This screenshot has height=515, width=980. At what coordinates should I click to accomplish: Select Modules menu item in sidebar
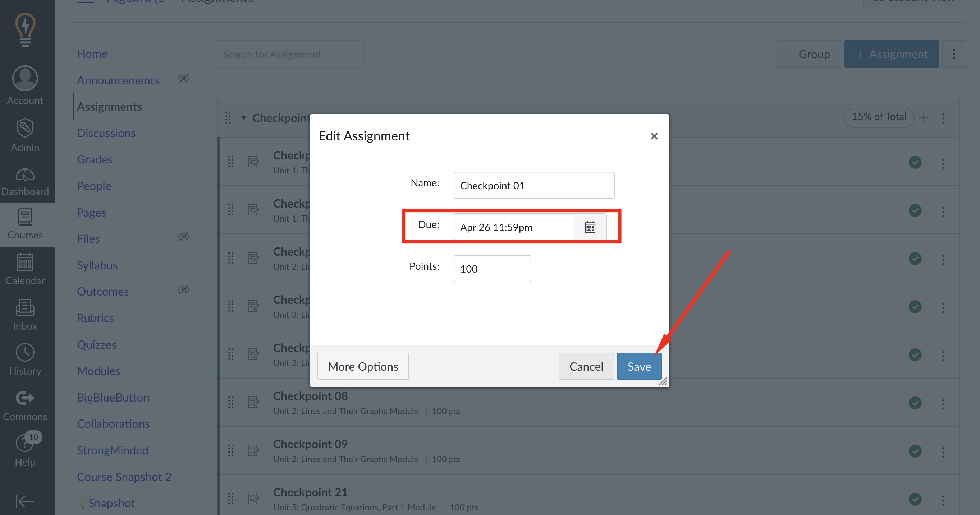point(99,371)
